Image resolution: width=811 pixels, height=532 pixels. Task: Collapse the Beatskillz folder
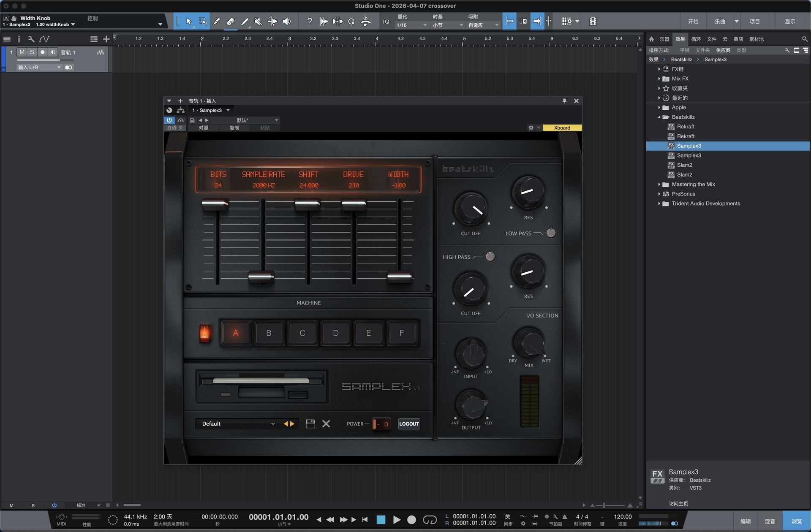pos(659,117)
